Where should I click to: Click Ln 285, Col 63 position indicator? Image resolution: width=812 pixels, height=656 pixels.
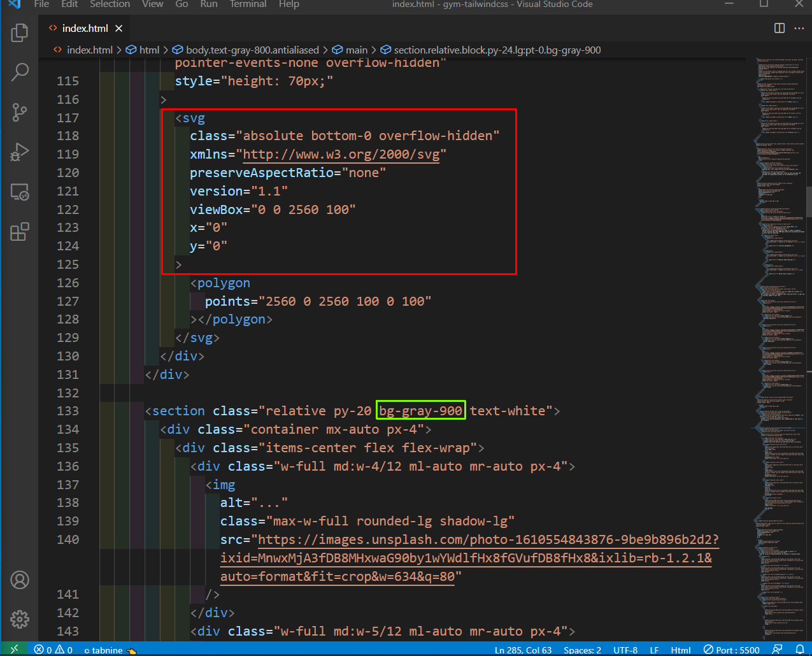click(x=523, y=650)
